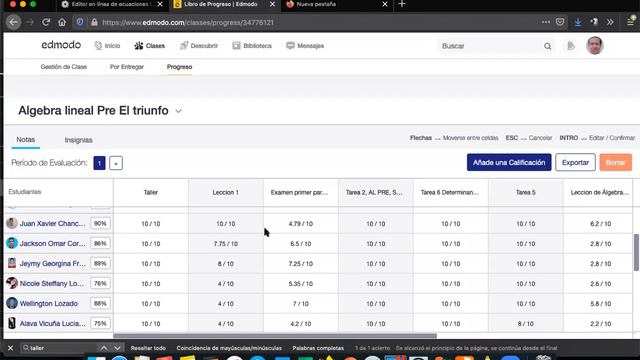Open student Jeymy Georgina Fr... link
The height and width of the screenshot is (360, 640).
click(x=53, y=264)
